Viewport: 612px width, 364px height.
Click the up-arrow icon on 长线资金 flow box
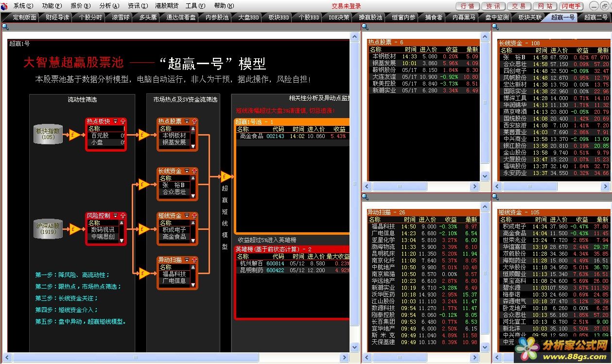[194, 171]
